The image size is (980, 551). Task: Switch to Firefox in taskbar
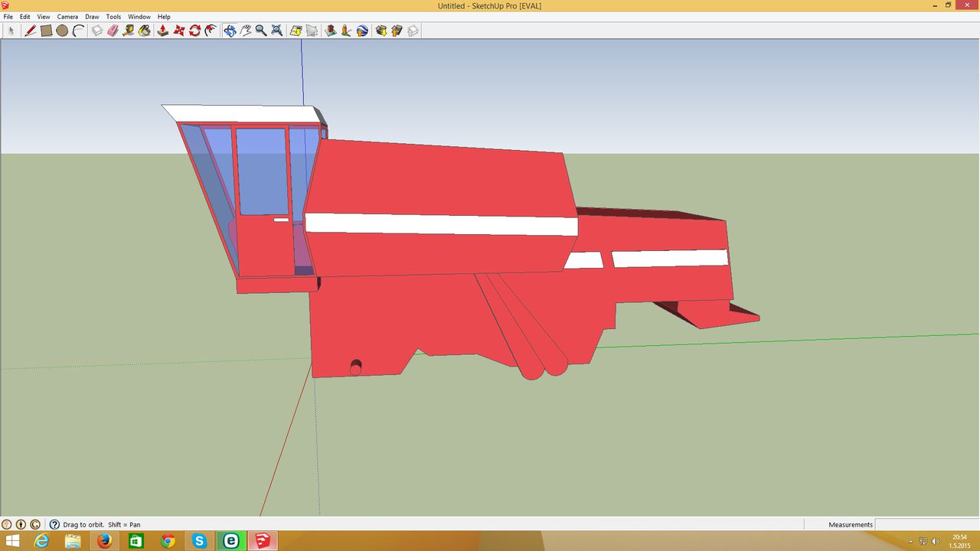coord(105,541)
